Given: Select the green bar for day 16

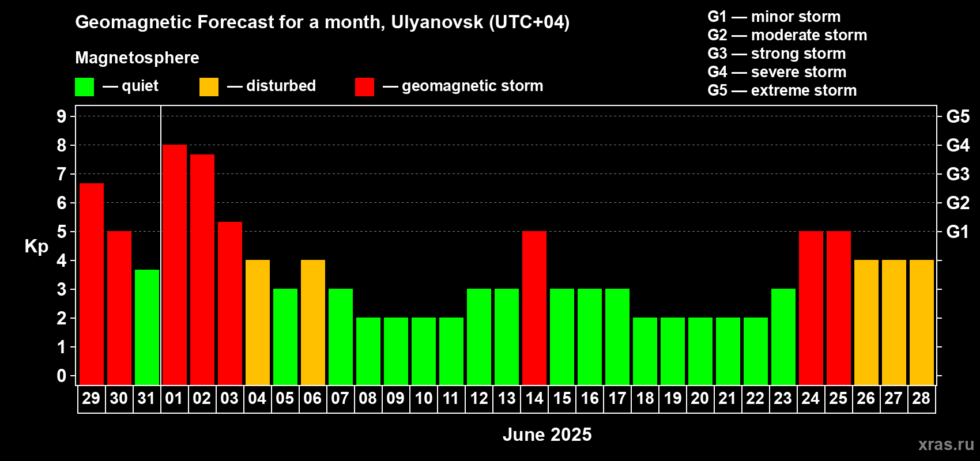Looking at the screenshot, I should tap(590, 337).
